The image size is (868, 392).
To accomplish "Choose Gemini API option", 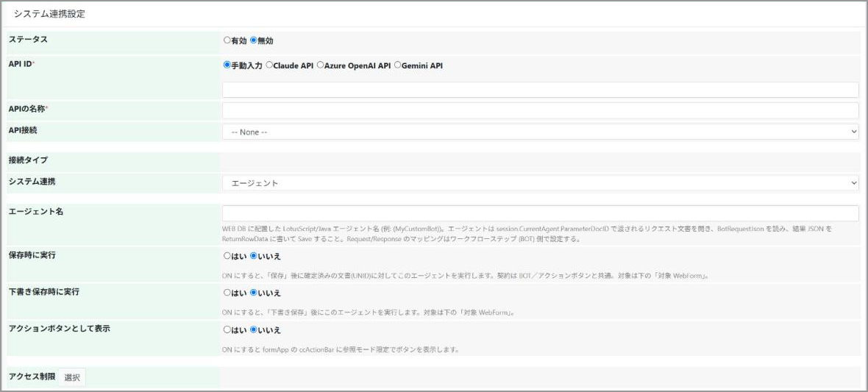I will pos(397,65).
